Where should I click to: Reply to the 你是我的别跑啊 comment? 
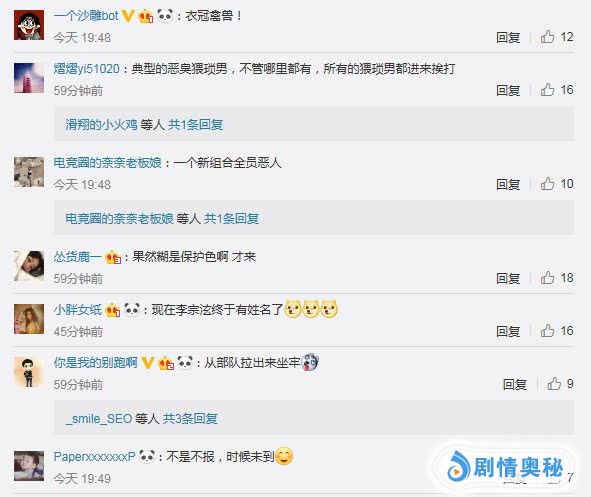515,384
